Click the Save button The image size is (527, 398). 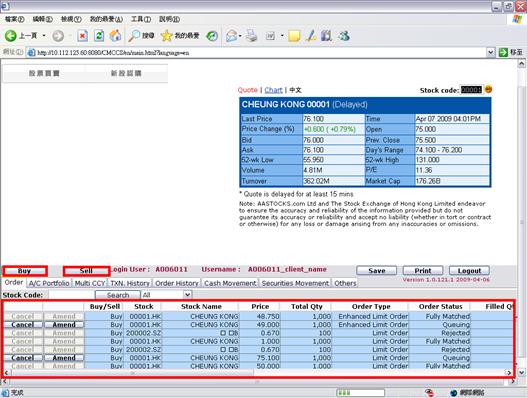pos(376,271)
